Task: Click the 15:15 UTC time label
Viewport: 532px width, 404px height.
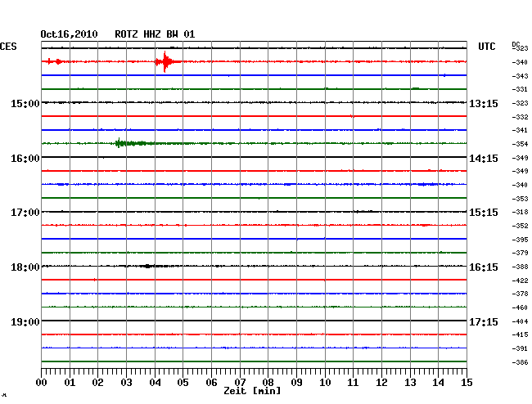Action: click(484, 213)
